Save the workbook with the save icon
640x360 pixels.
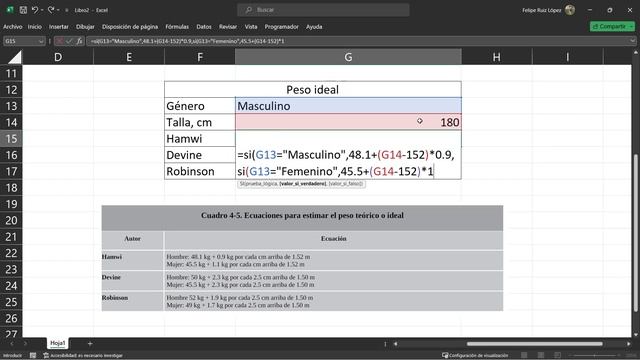[x=23, y=10]
